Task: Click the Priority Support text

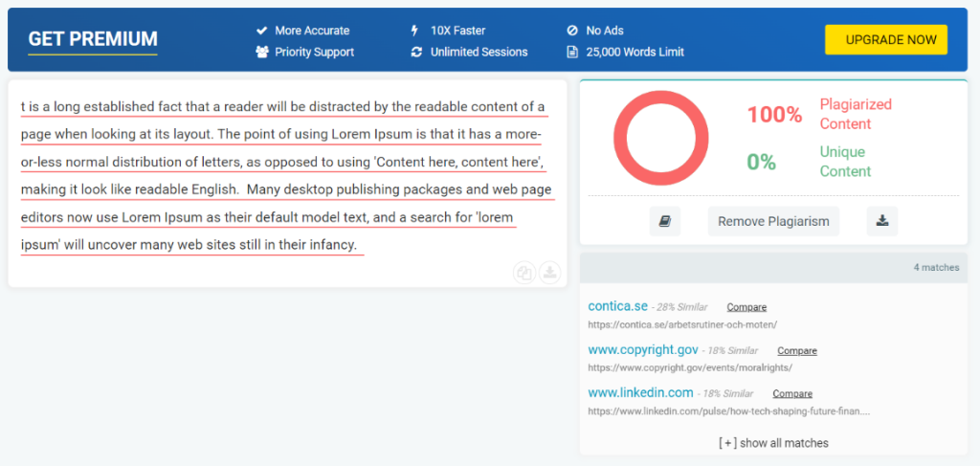Action: click(314, 52)
